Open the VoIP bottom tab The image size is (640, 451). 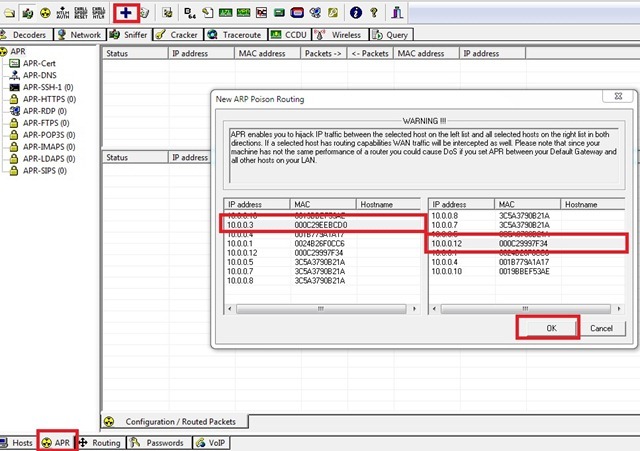point(211,443)
